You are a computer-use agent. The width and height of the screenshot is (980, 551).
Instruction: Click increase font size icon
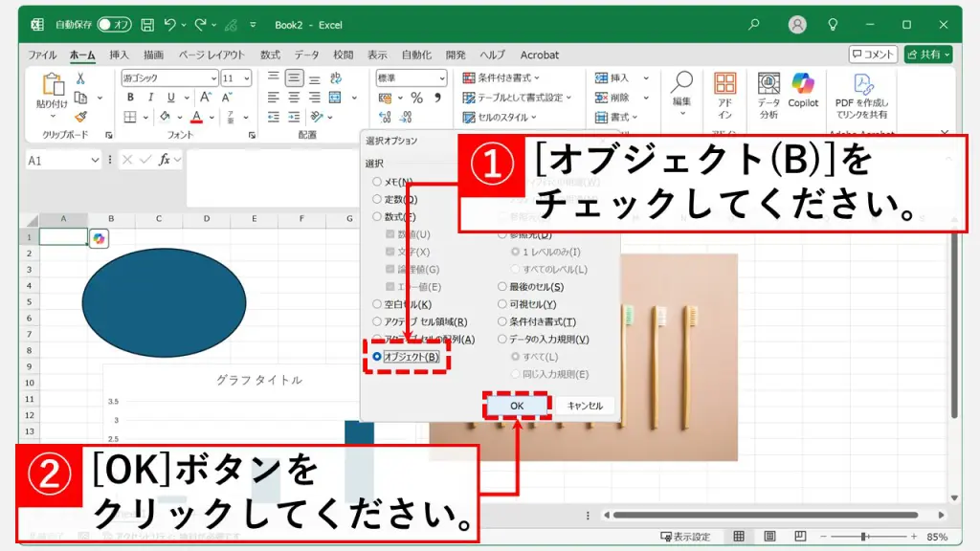pos(206,98)
